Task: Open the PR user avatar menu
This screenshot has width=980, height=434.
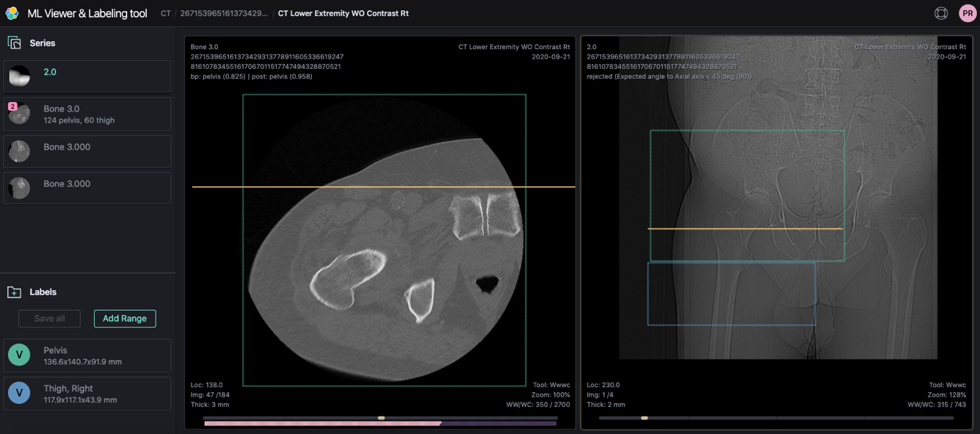Action: tap(968, 13)
